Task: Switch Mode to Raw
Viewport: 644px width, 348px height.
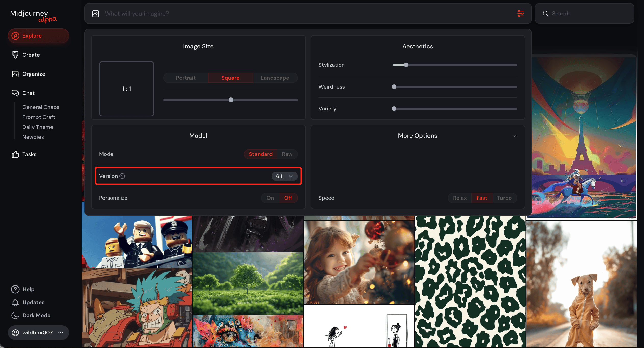Action: pos(287,154)
